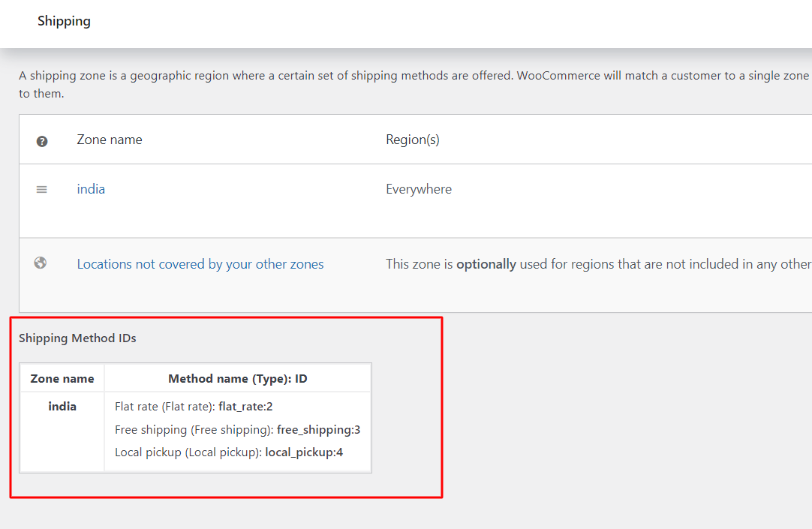Select the question mark tooltip icon
The image size is (812, 529).
[42, 140]
